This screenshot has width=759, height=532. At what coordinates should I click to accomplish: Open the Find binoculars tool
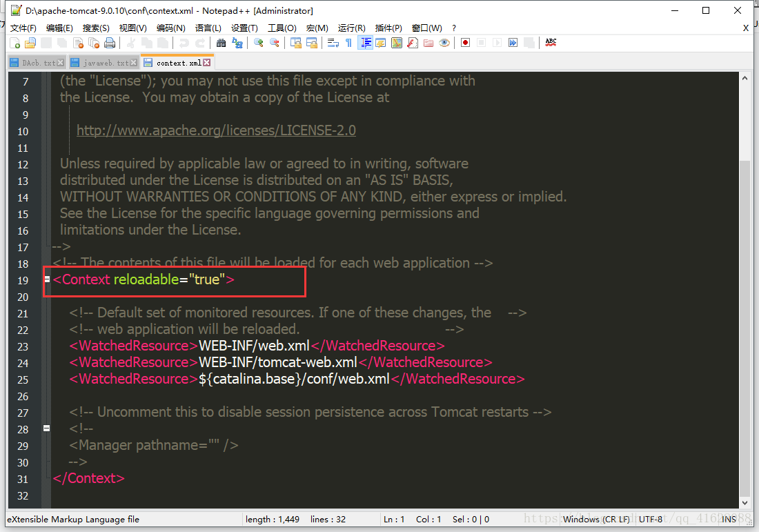point(221,43)
